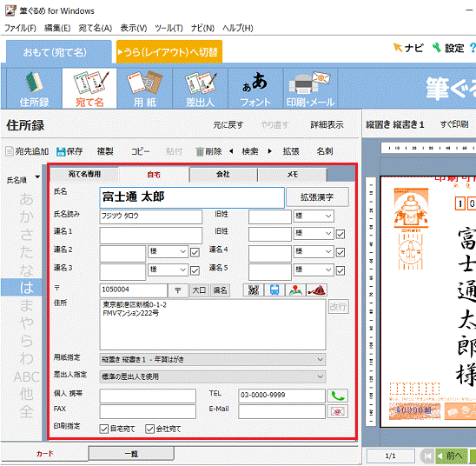Click the 県名 button

tap(220, 290)
